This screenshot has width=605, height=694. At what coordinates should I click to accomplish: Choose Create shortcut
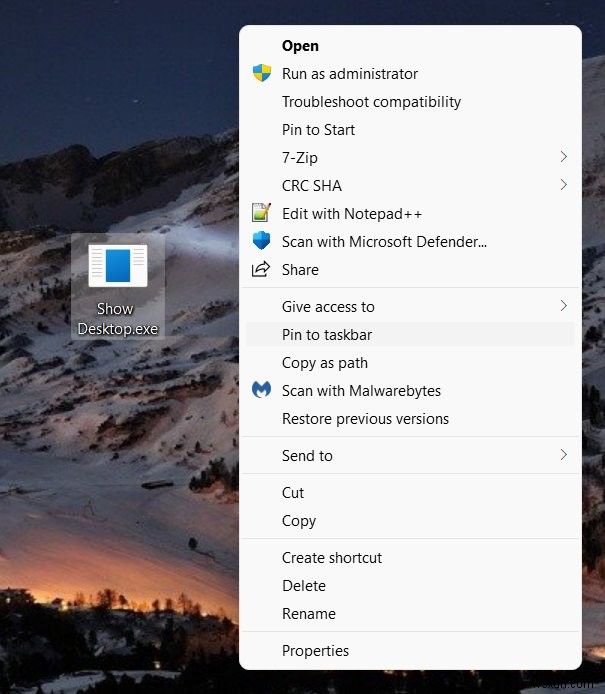(x=410, y=558)
